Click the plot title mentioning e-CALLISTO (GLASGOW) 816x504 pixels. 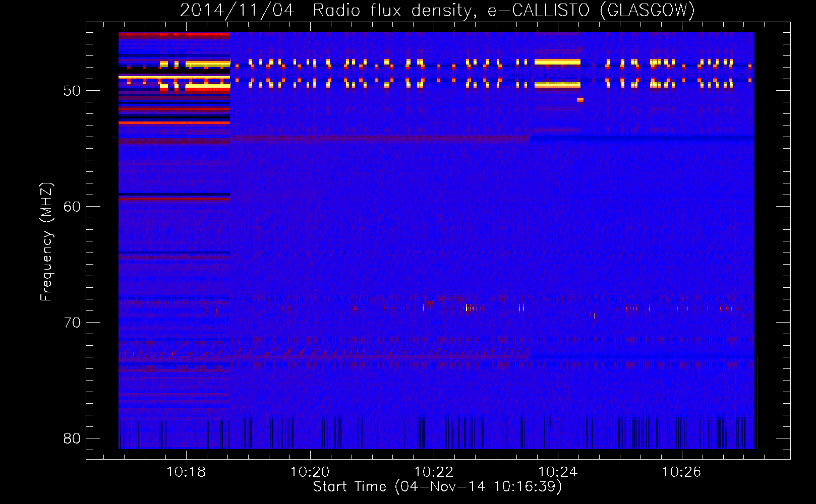pos(437,11)
